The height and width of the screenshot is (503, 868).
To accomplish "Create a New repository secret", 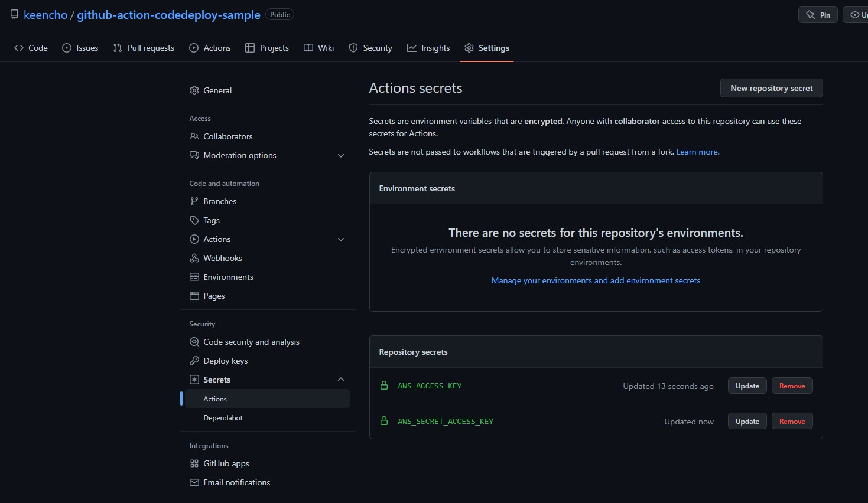I will coord(771,88).
